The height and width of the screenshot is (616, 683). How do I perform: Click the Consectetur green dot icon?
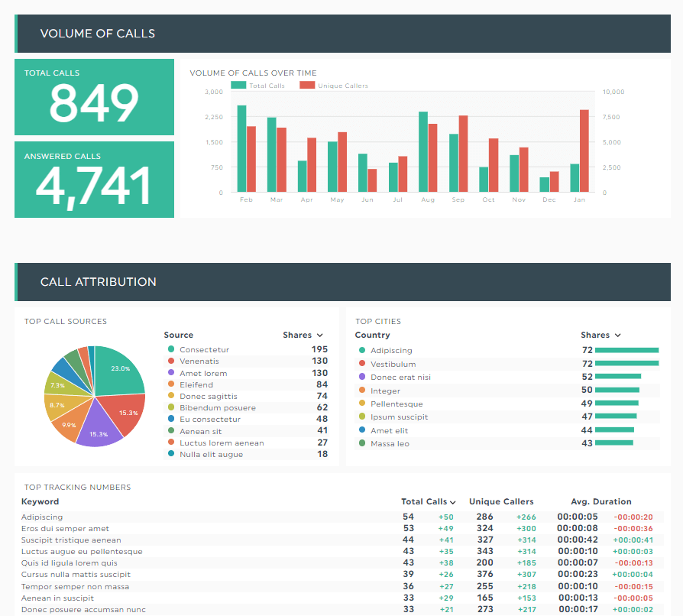point(171,349)
